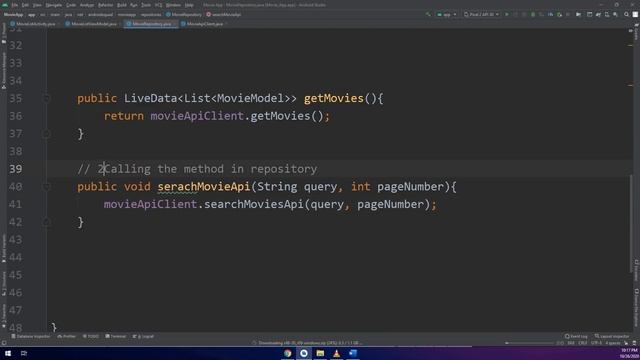
Task: Open the Resource Manager side panel
Action: (4, 70)
